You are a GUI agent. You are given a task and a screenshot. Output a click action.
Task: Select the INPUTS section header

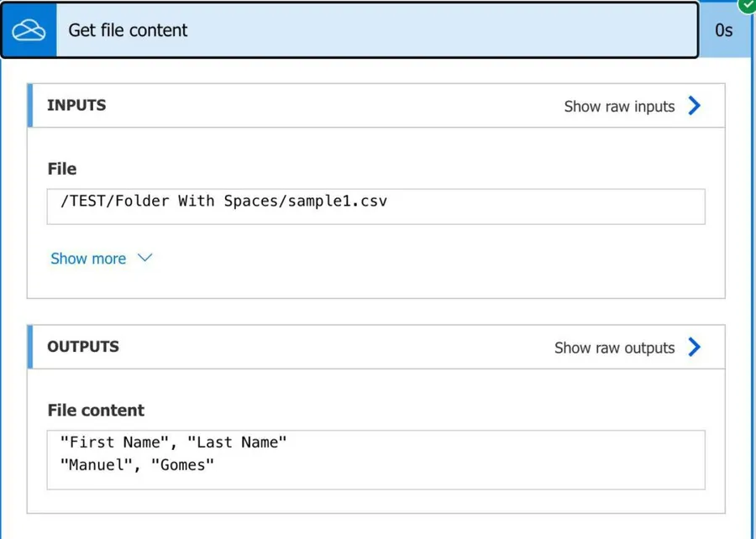(x=76, y=106)
